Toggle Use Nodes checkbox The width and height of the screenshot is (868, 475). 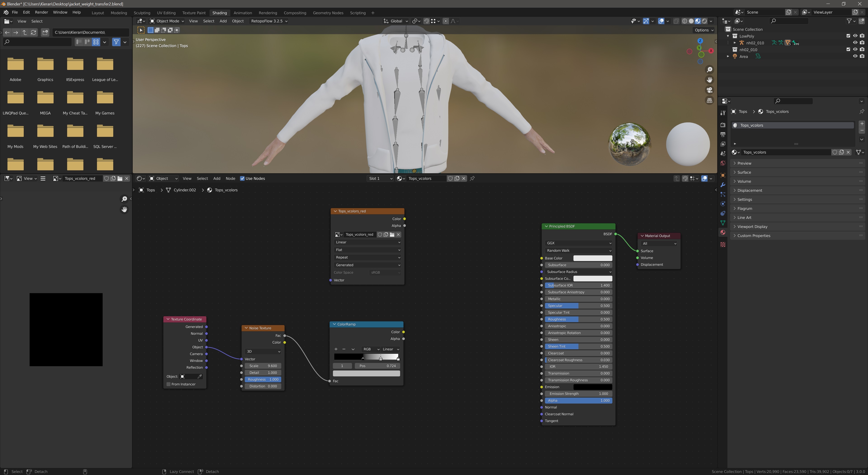[x=242, y=178]
